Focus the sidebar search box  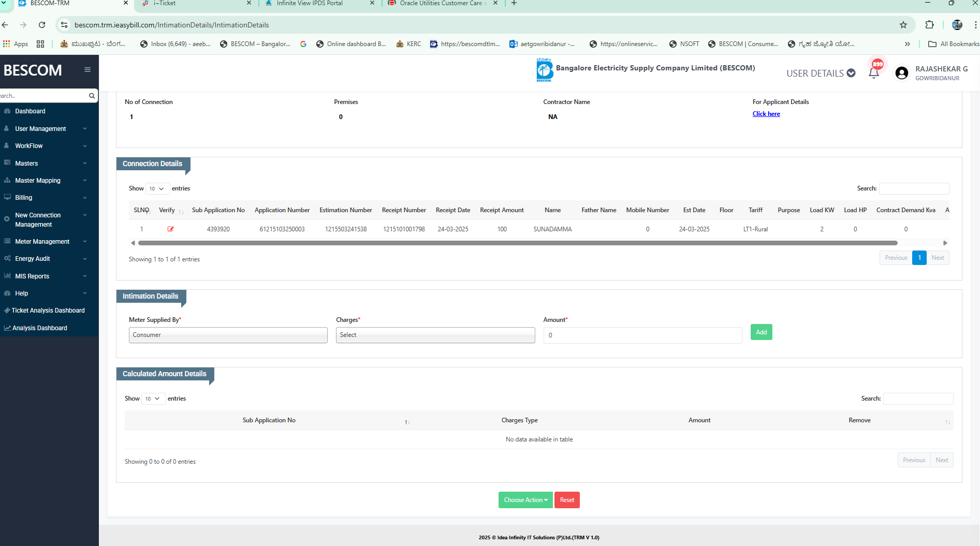point(44,96)
